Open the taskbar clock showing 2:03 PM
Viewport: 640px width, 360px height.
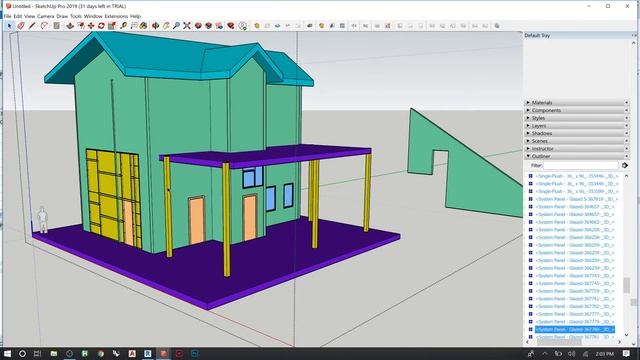(x=604, y=353)
